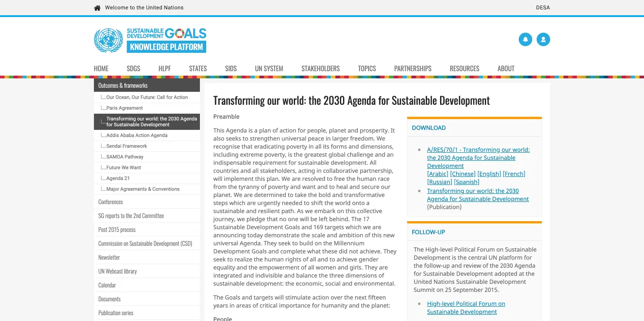
Task: Open the SAMOA Pathway sidebar item
Action: [x=147, y=157]
